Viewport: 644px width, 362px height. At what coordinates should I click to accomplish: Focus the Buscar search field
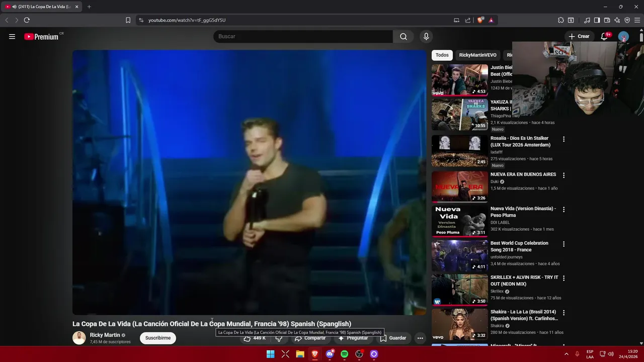(x=303, y=36)
